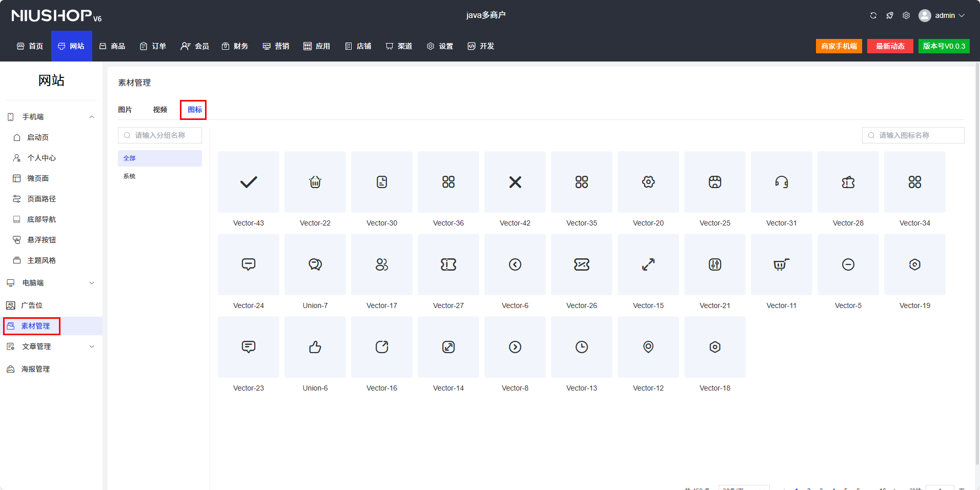Select the Union-6 thumbs-up icon
980x490 pixels.
pyautogui.click(x=315, y=347)
